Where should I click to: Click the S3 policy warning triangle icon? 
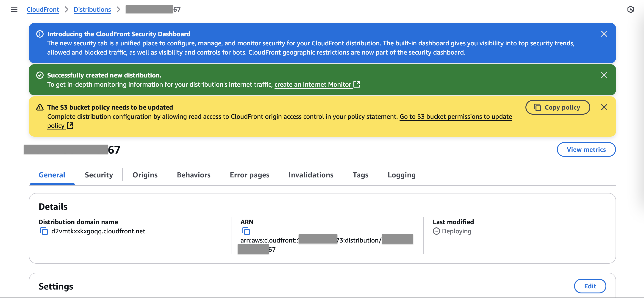point(40,107)
